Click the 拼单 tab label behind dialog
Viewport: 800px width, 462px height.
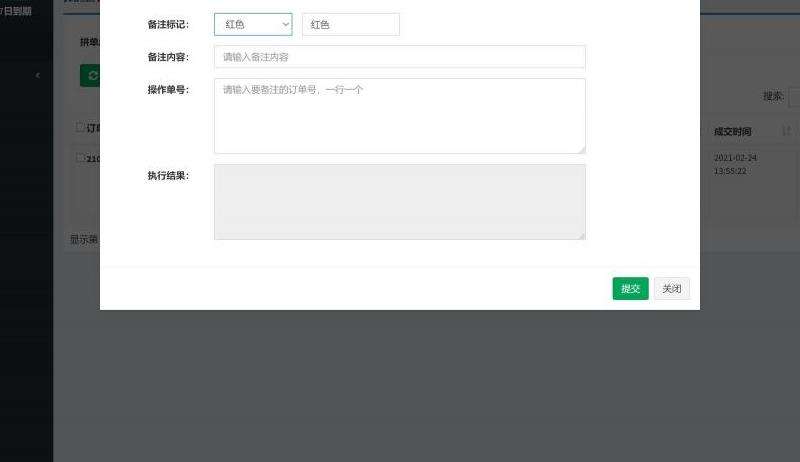[89, 42]
